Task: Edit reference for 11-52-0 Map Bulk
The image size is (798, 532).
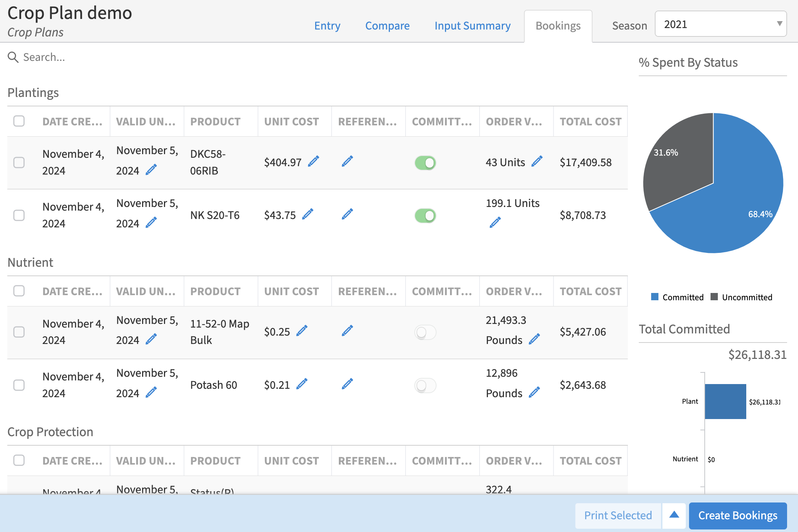Action: coord(347,331)
